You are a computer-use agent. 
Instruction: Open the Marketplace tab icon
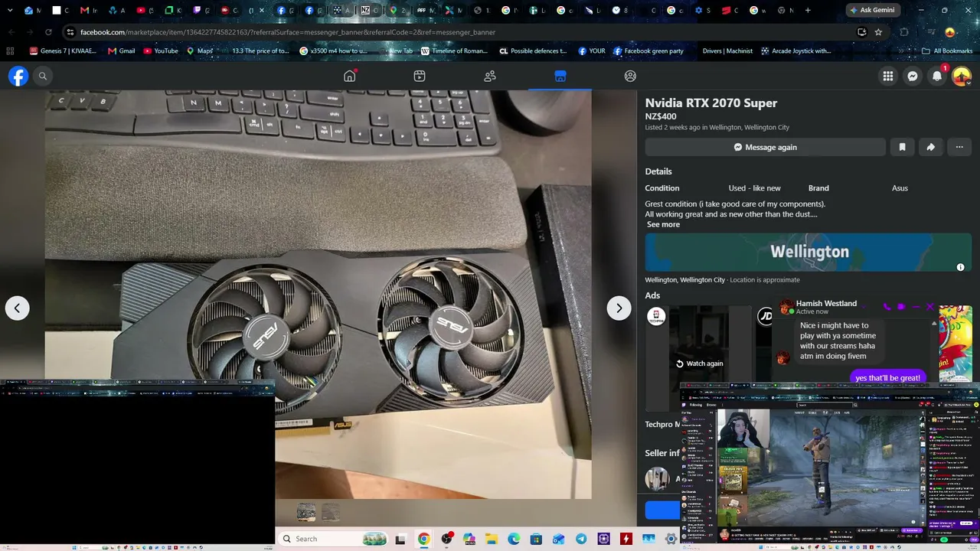point(560,76)
